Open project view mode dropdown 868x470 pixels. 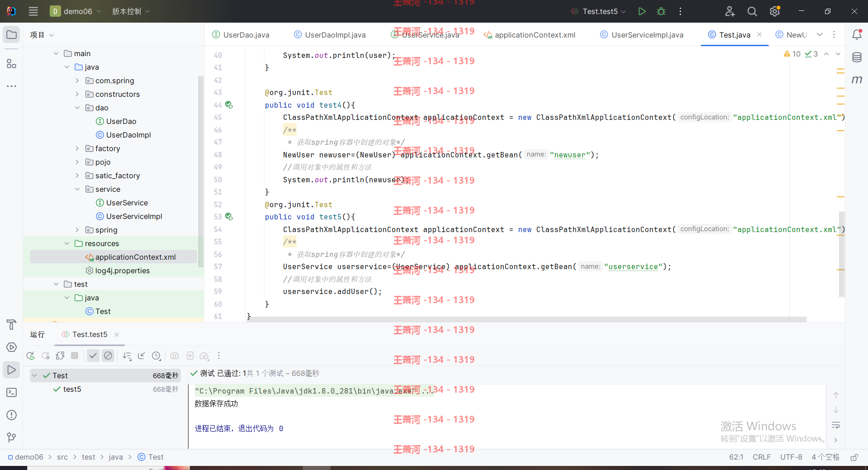[42, 35]
